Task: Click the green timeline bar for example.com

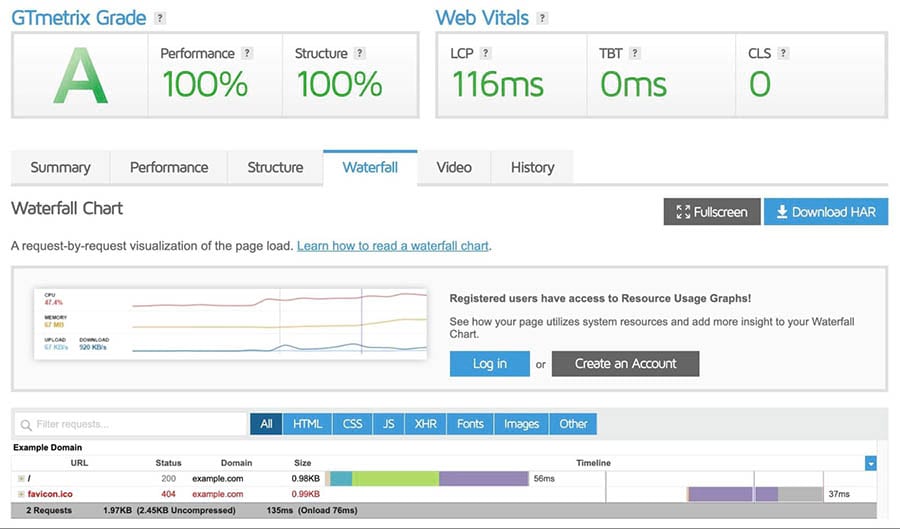Action: tap(395, 479)
